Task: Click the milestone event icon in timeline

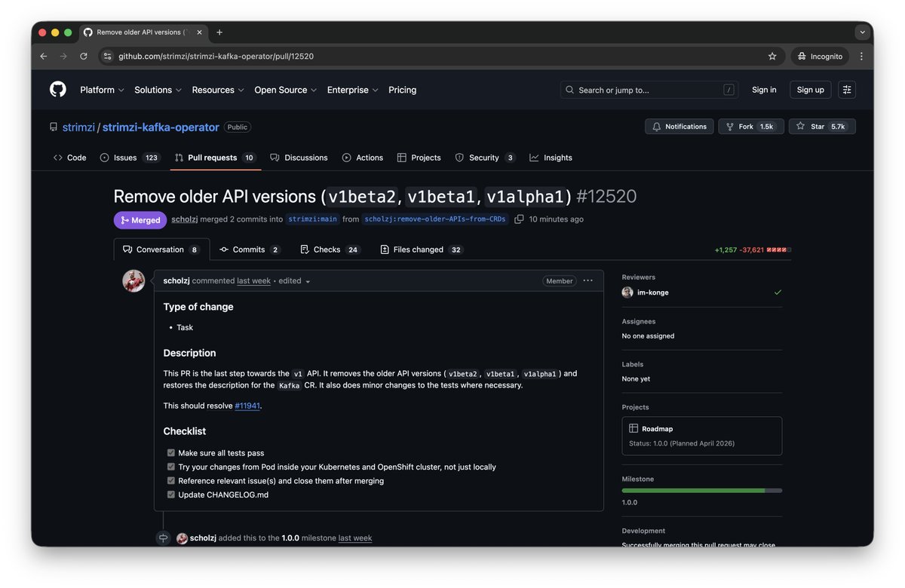Action: tap(163, 538)
